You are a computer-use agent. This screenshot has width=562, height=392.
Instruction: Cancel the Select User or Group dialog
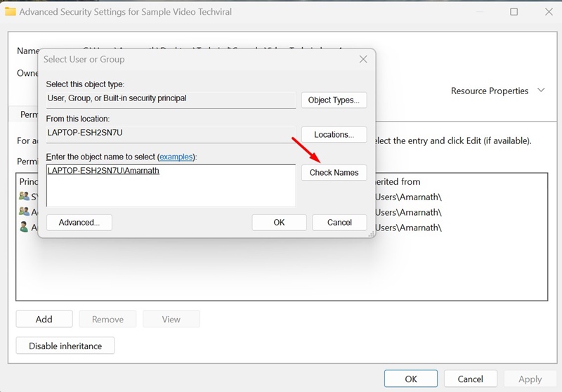pyautogui.click(x=339, y=222)
